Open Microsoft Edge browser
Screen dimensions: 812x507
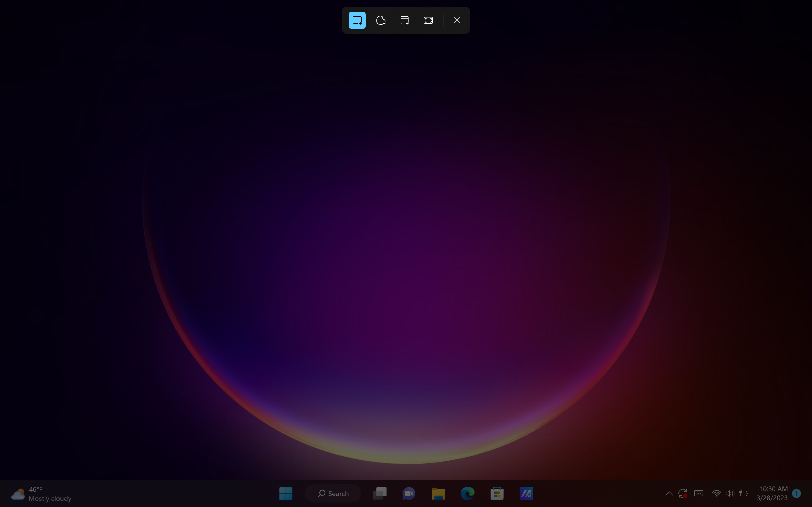point(468,493)
